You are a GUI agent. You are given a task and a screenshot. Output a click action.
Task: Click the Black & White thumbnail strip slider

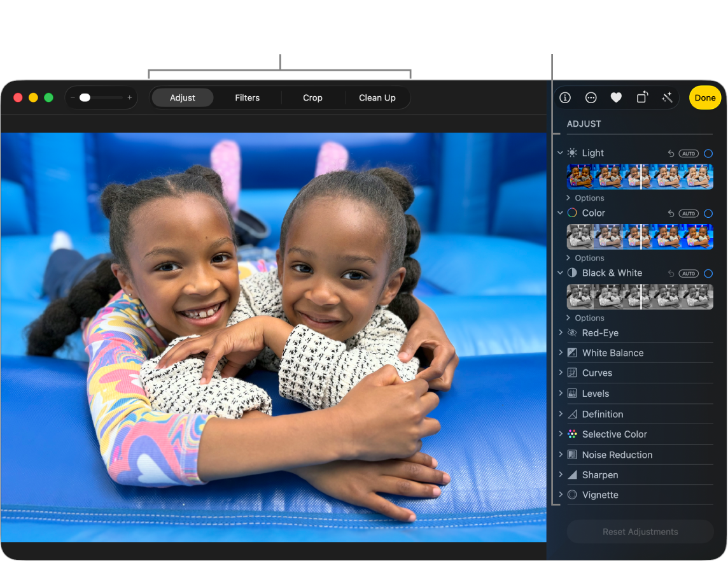click(x=640, y=296)
